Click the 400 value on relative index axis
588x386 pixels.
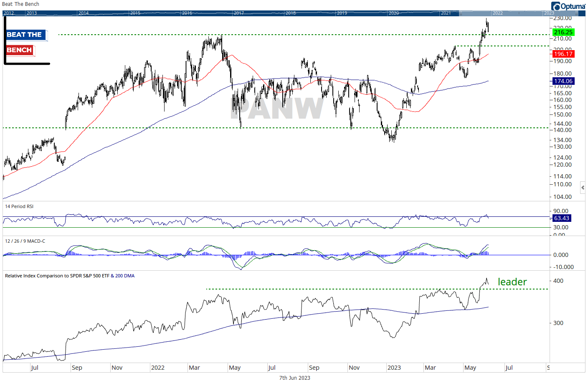click(x=558, y=281)
